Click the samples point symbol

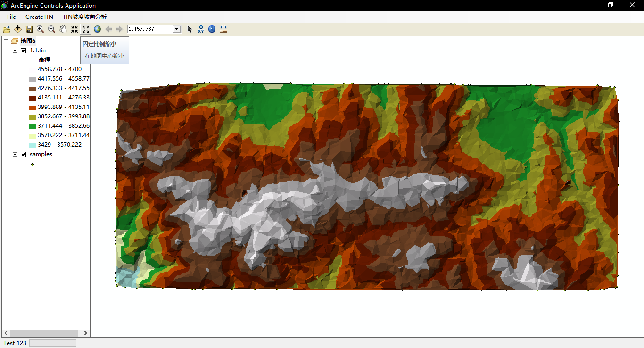33,164
